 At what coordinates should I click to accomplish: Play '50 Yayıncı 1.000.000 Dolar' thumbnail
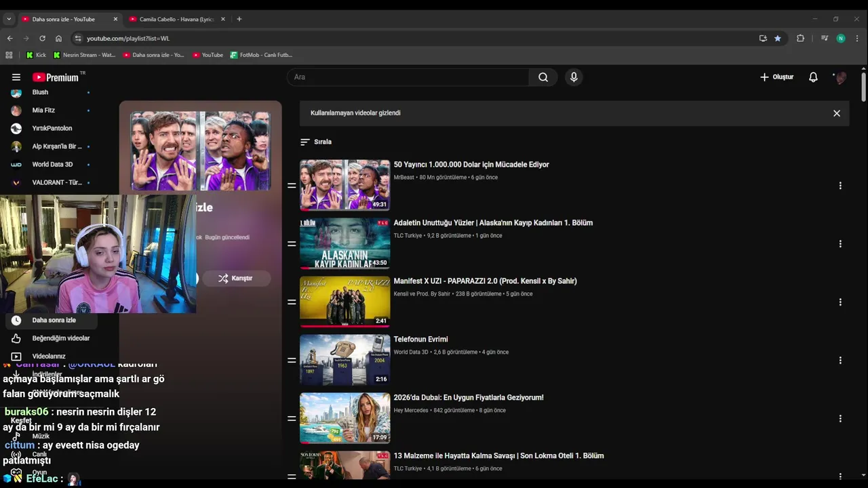pos(344,185)
